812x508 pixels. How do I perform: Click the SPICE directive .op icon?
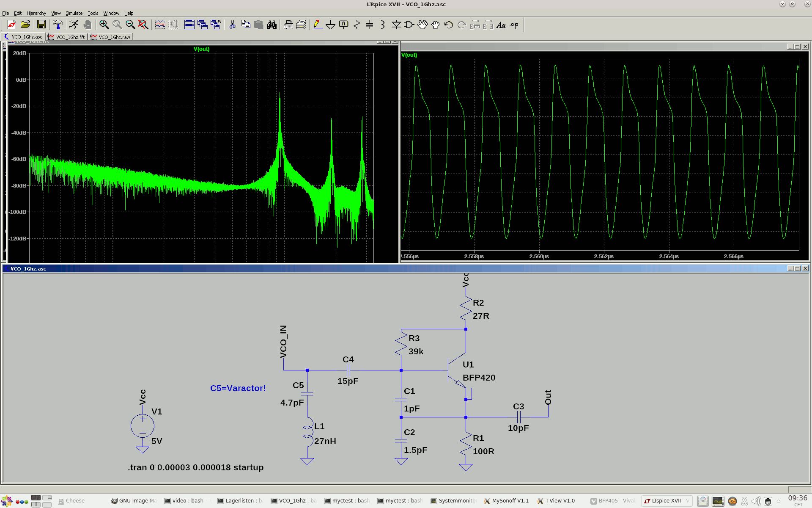point(514,25)
